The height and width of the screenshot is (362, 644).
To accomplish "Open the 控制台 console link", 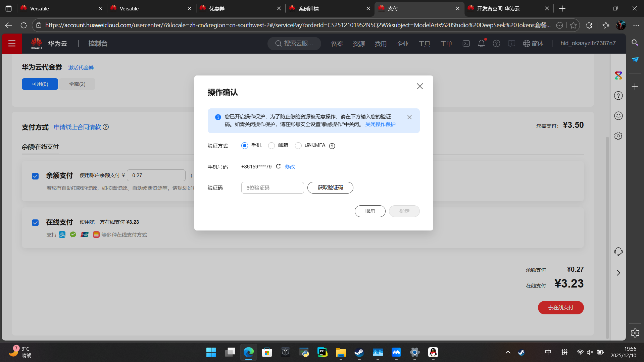I will click(98, 44).
